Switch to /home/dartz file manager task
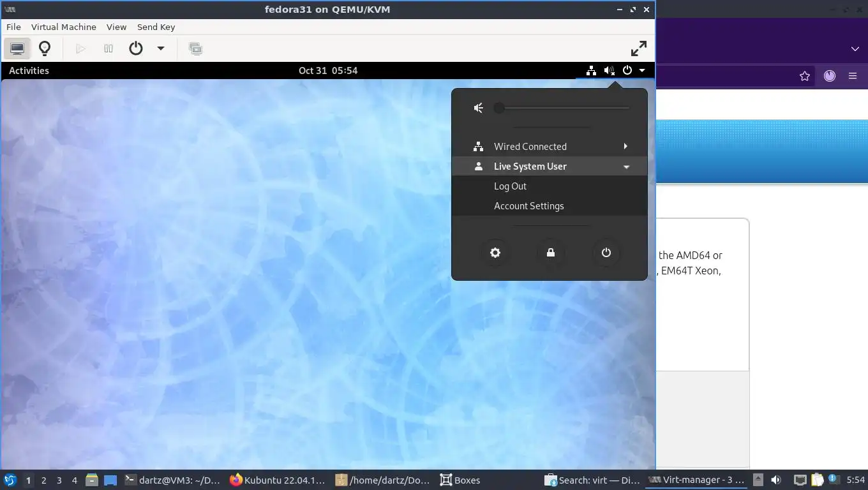Screen dimensions: 868x490 (384, 480)
